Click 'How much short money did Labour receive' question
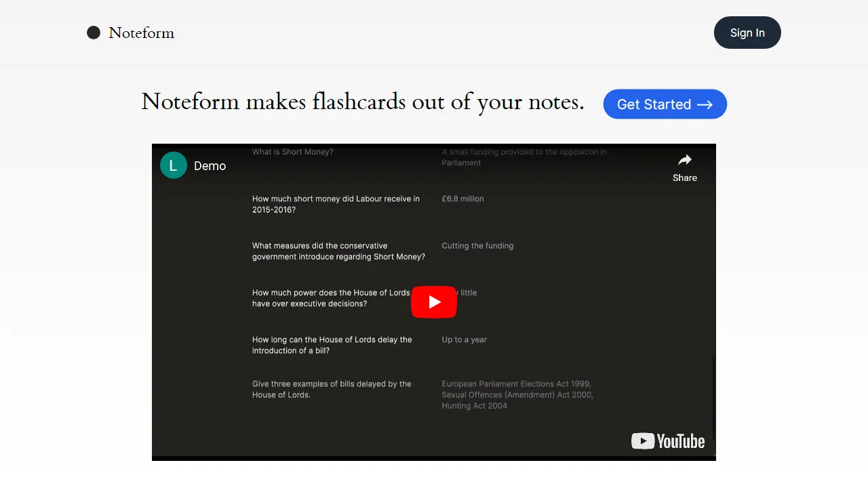Screen dimensions: 868x488 click(x=336, y=204)
